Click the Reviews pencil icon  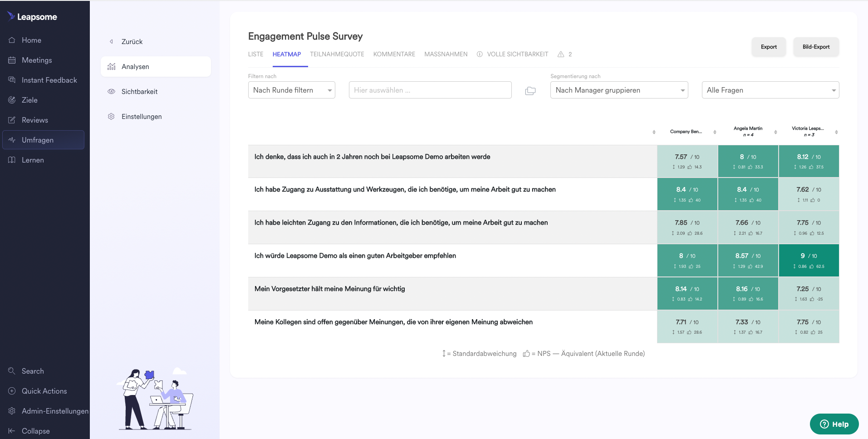[12, 120]
